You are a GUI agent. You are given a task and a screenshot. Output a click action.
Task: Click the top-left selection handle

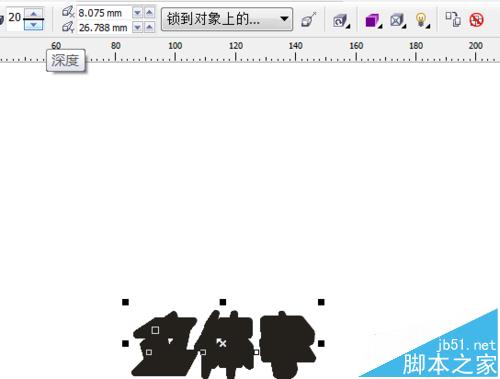(x=125, y=302)
